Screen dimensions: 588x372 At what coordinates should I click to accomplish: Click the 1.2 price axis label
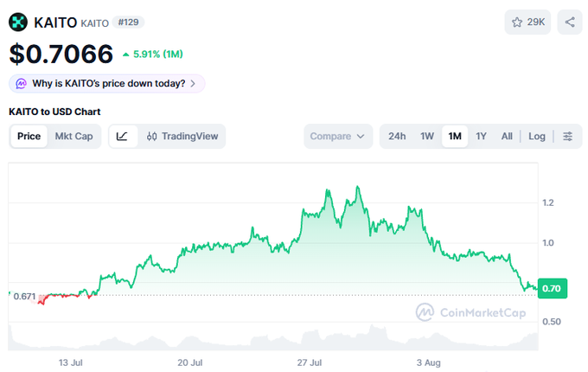coord(548,203)
